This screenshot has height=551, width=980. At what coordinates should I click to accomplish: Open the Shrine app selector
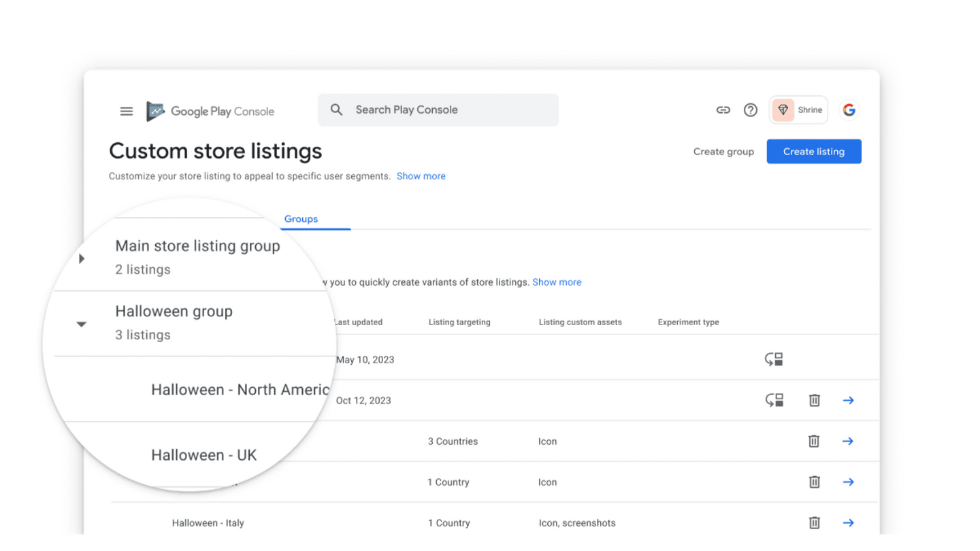[x=798, y=110]
